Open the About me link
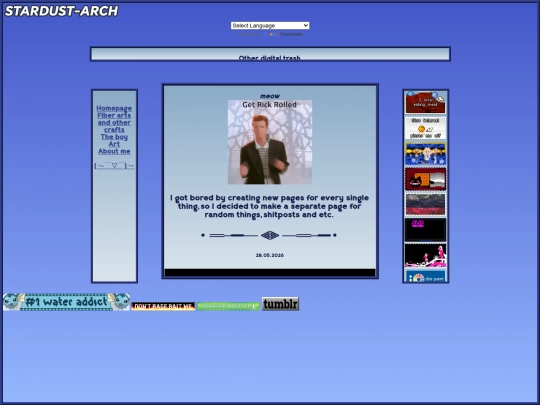The height and width of the screenshot is (405, 540). tap(114, 151)
